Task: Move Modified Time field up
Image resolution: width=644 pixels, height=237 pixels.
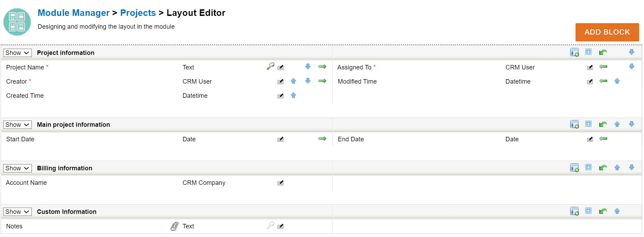Action: pos(617,81)
